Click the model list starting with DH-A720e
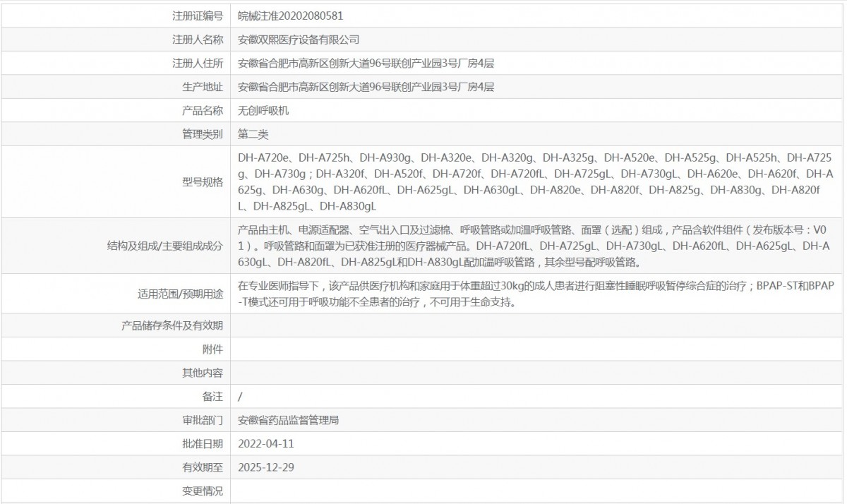 (536, 181)
